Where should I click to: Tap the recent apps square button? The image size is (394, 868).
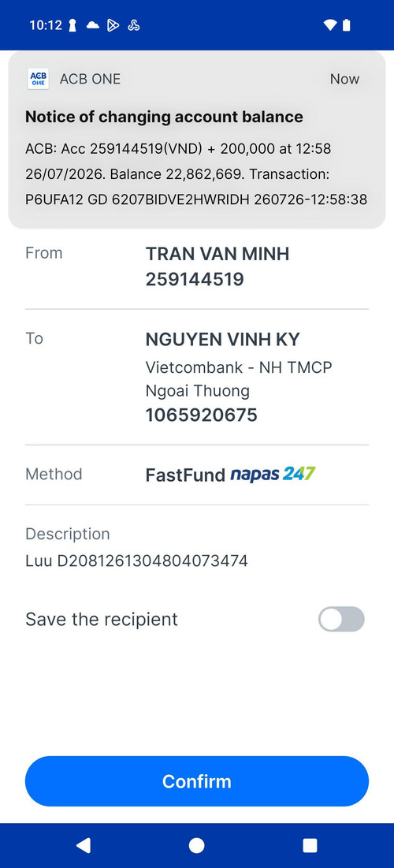310,845
